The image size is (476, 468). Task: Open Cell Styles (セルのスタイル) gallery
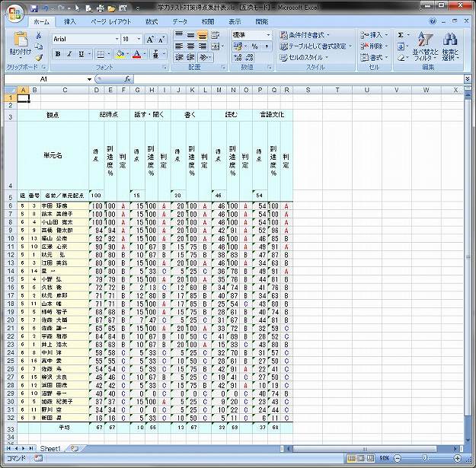click(309, 57)
